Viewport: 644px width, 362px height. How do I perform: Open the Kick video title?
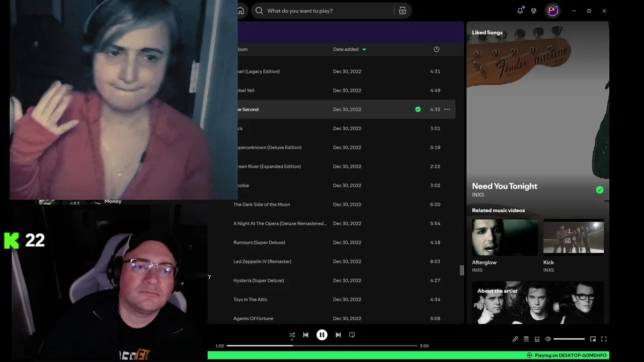click(x=548, y=262)
